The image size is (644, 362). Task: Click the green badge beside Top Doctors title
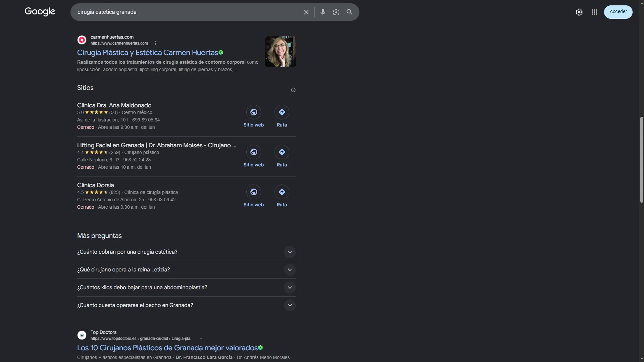tap(260, 348)
